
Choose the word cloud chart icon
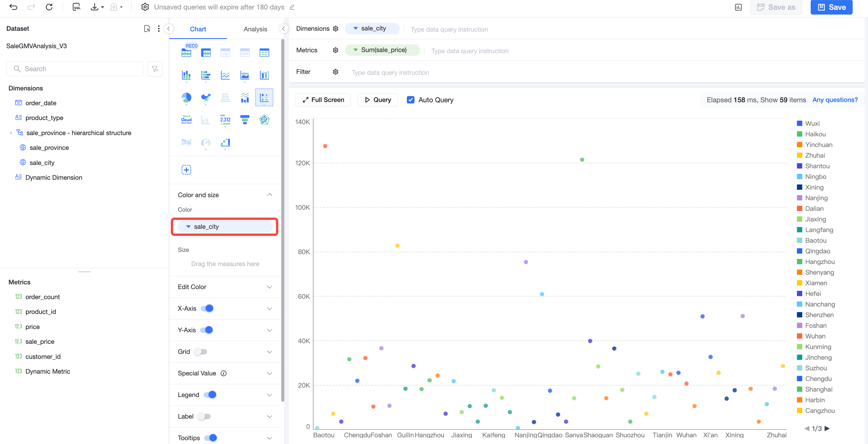pyautogui.click(x=186, y=120)
